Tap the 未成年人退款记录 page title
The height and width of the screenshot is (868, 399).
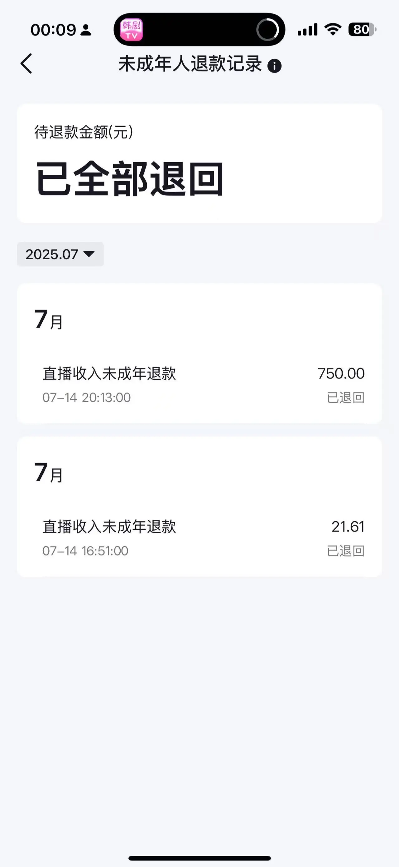pyautogui.click(x=190, y=64)
